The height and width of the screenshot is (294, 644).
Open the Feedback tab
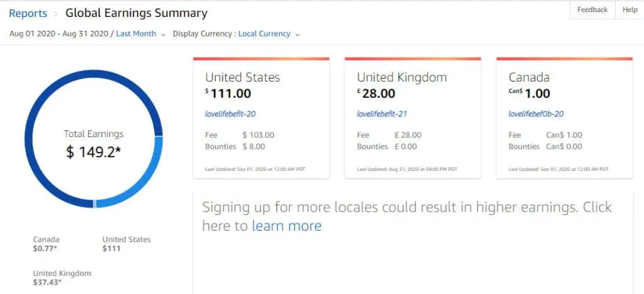coord(592,10)
